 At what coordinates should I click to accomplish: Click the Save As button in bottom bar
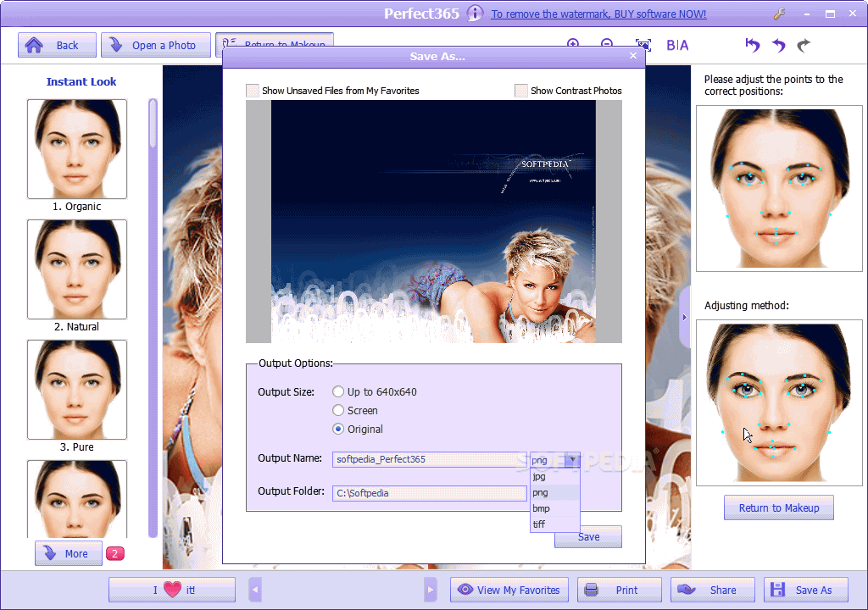click(806, 590)
